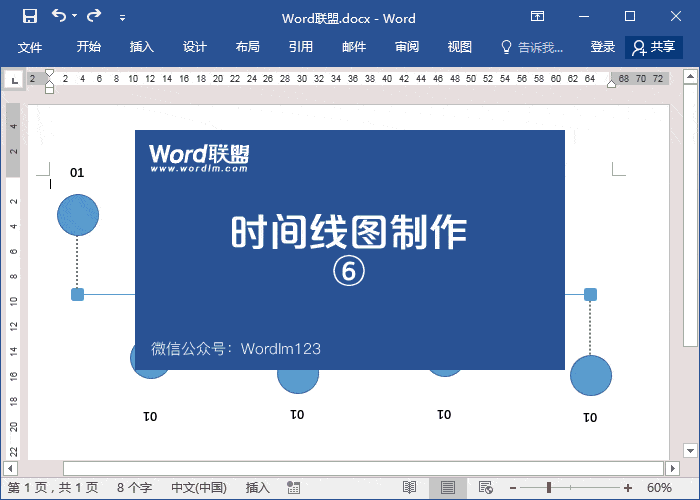Click the zoom in plus button
This screenshot has width=700, height=500.
(628, 488)
